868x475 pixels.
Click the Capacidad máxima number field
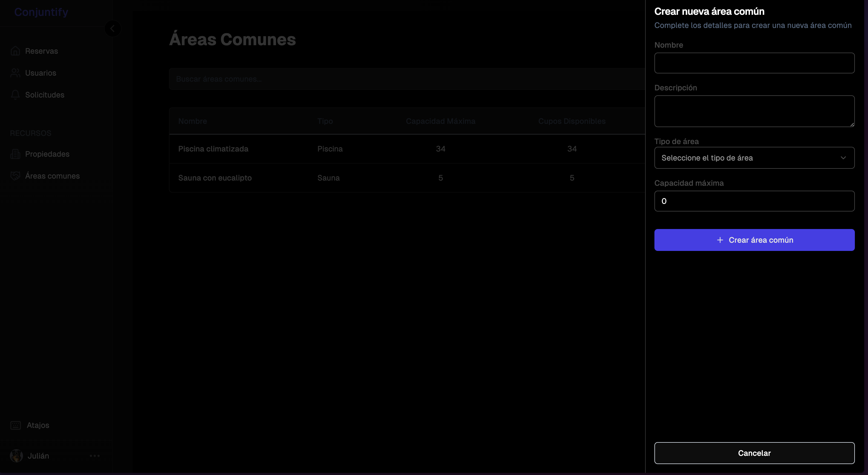coord(754,201)
